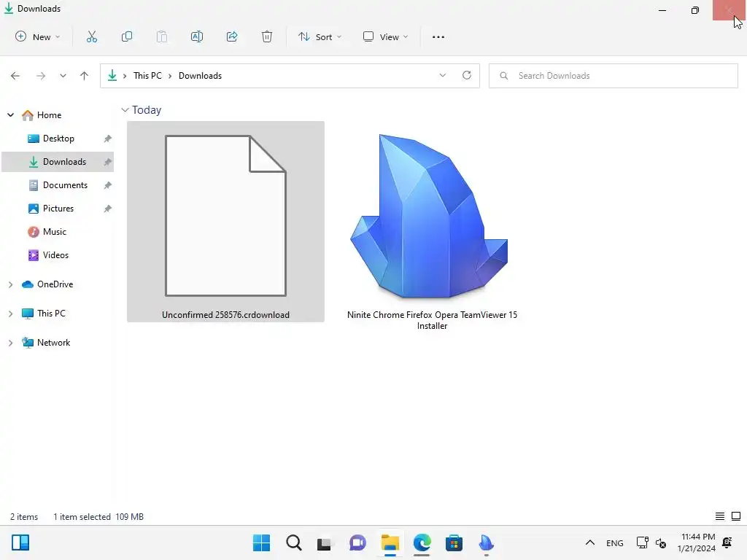This screenshot has width=747, height=560.
Task: Go forward with the right arrow
Action: [x=41, y=76]
